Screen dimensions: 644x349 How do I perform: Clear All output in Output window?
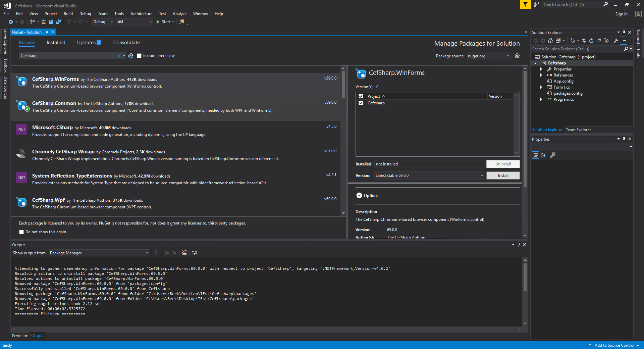(x=184, y=253)
